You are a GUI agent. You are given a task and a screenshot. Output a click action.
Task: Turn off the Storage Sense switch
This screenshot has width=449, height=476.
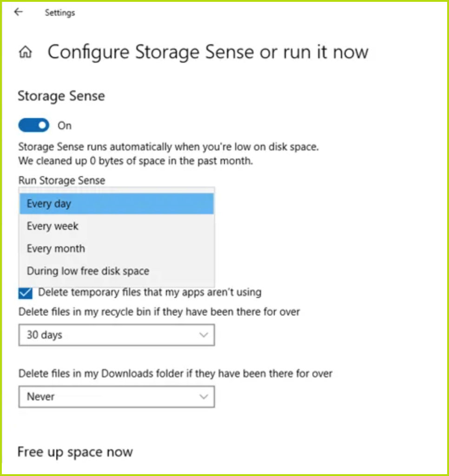point(33,126)
